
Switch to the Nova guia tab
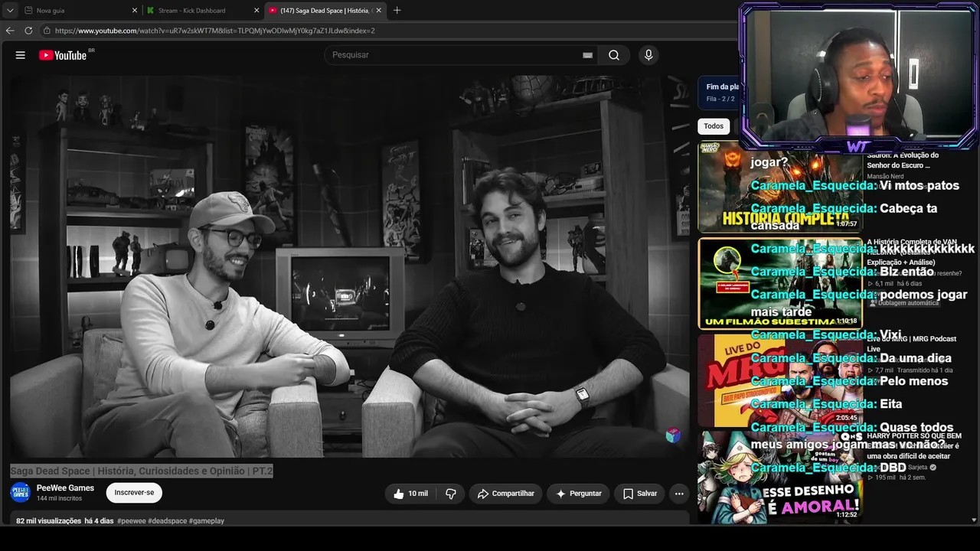(80, 11)
